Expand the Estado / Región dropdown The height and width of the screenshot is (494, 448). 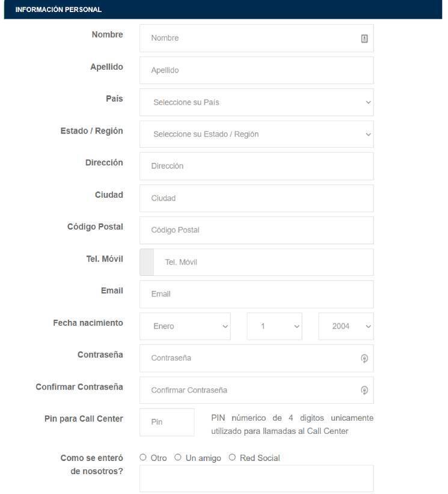coord(257,134)
